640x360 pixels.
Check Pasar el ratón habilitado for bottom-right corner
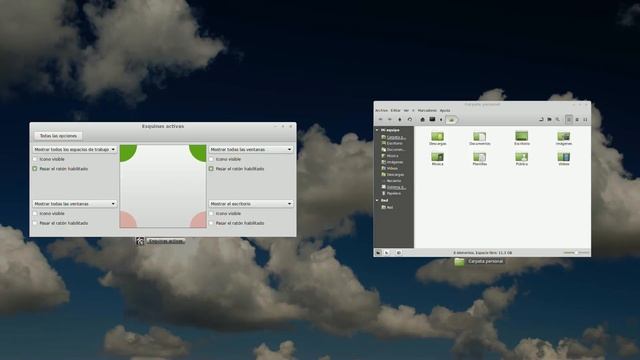click(211, 223)
